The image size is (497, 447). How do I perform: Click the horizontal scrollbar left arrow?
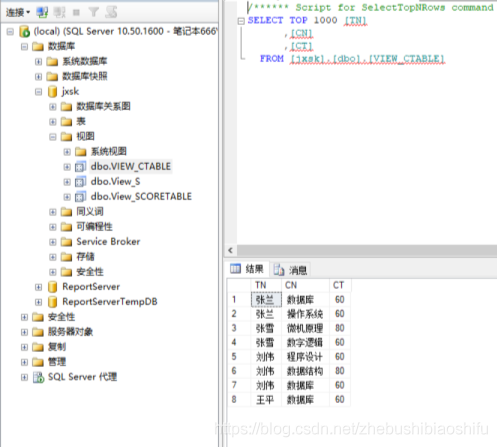[x=230, y=250]
